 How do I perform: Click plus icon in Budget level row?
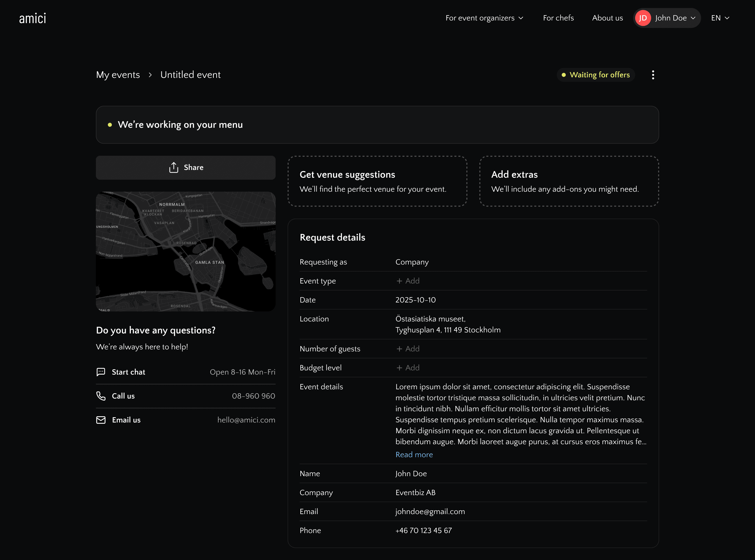pyautogui.click(x=399, y=368)
